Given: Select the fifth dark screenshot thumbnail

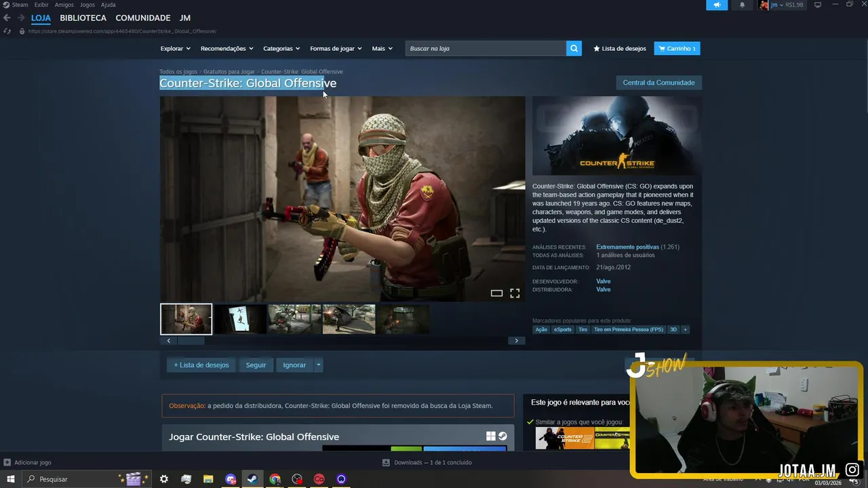Looking at the screenshot, I should pyautogui.click(x=403, y=319).
